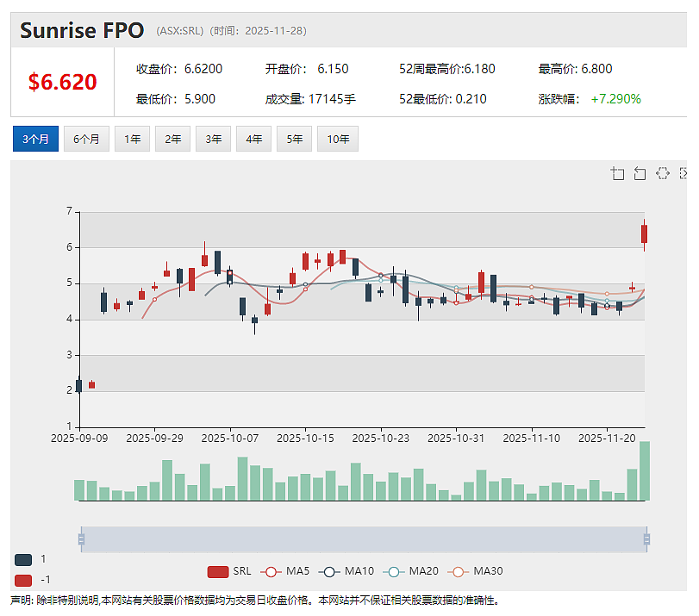Select the 3个月 range tab
The width and height of the screenshot is (699, 616).
coord(35,139)
